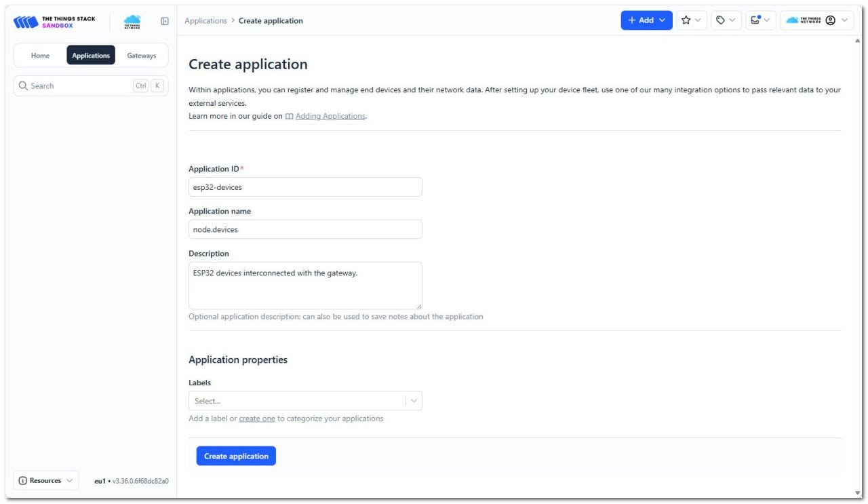This screenshot has height=504, width=868.
Task: Click the search magnifier icon
Action: click(x=24, y=86)
